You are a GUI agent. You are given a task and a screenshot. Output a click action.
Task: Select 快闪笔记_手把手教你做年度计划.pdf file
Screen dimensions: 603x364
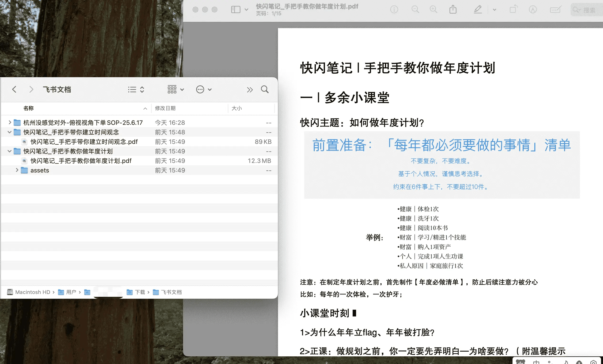[81, 161]
